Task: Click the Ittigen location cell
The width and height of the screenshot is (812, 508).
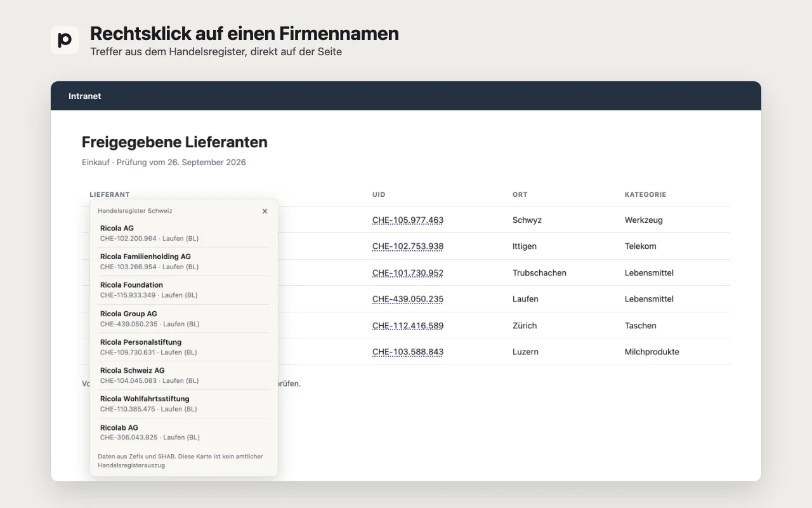Action: point(525,246)
